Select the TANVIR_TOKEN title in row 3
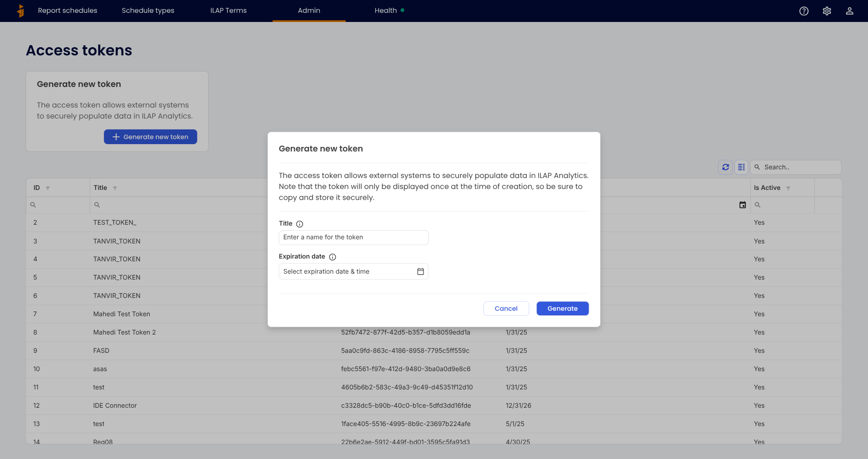This screenshot has height=459, width=868. [x=117, y=241]
